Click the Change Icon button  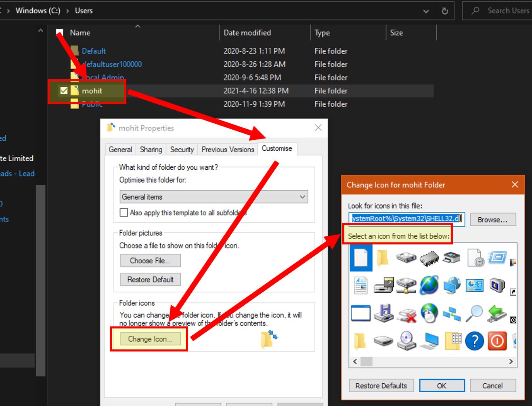150,339
